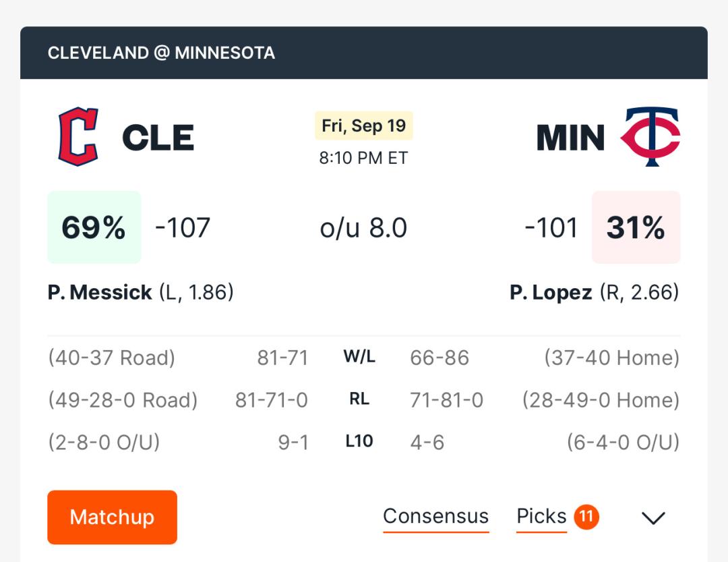The image size is (728, 562).
Task: Click the Minnesota -101 moneyline
Action: click(551, 228)
